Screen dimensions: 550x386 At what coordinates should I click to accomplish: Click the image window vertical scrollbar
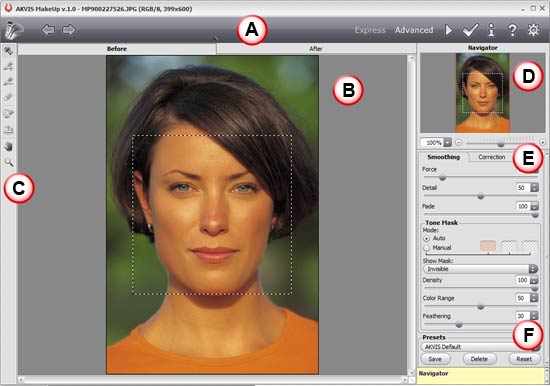[412, 215]
